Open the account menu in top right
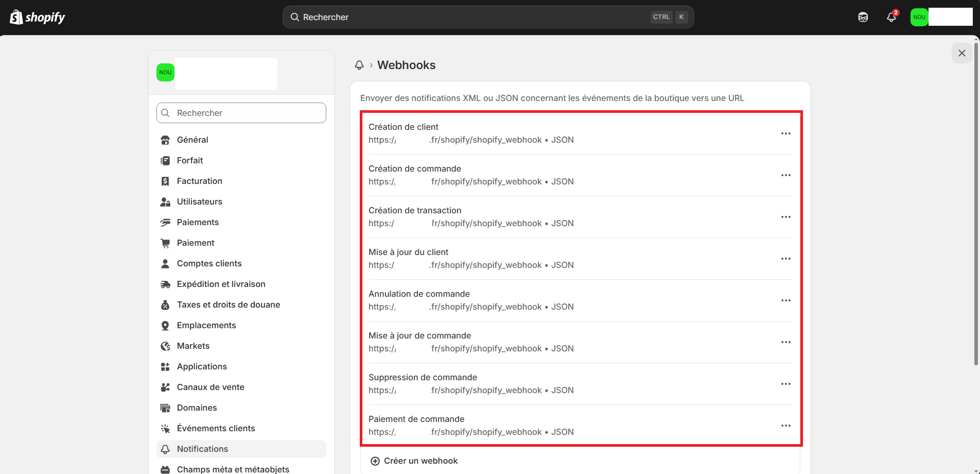This screenshot has width=980, height=474. pyautogui.click(x=941, y=17)
